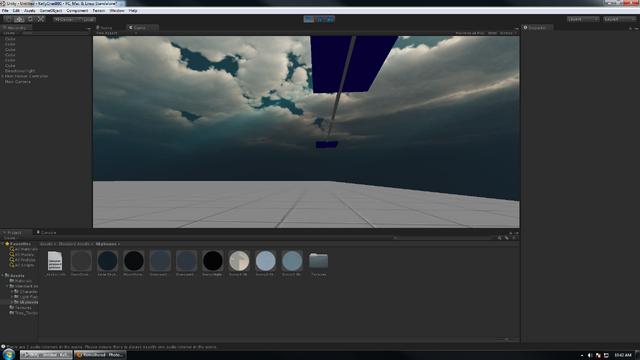Open the Component menu

click(77, 11)
